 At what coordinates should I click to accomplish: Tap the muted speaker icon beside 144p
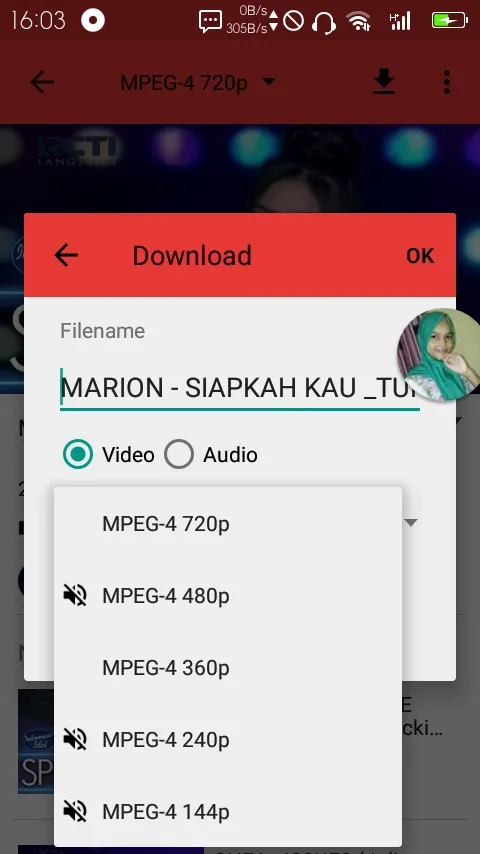[x=75, y=812]
